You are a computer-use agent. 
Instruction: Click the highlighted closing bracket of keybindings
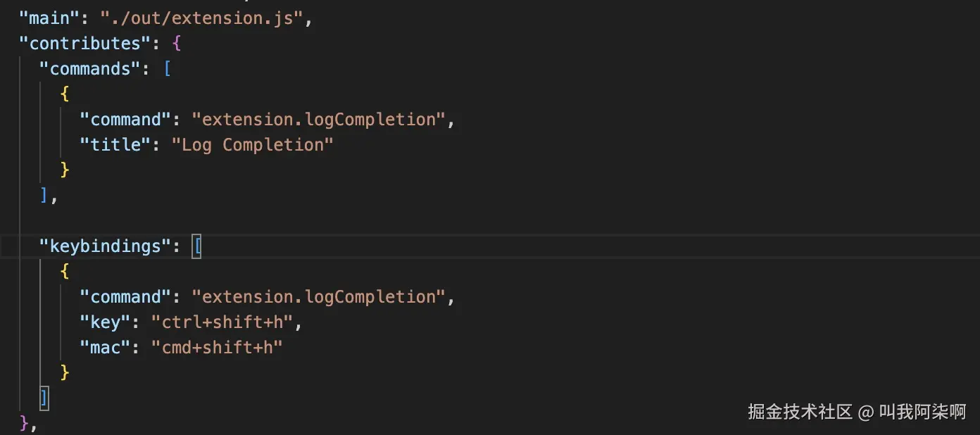pyautogui.click(x=44, y=398)
